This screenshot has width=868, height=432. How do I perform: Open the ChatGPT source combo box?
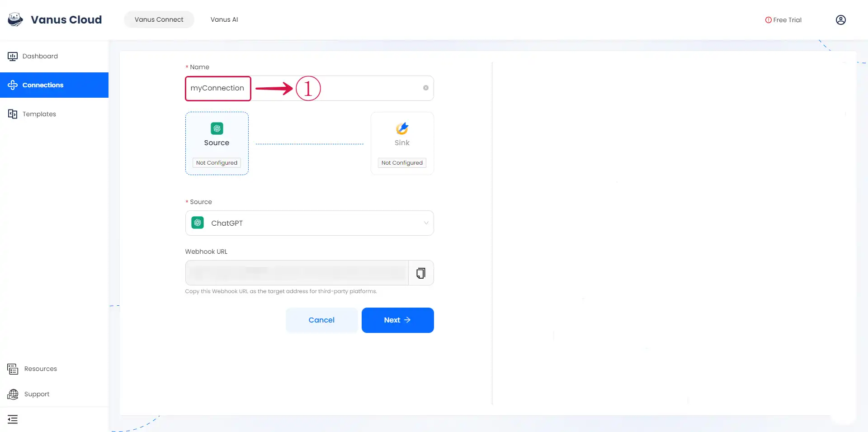pyautogui.click(x=309, y=223)
